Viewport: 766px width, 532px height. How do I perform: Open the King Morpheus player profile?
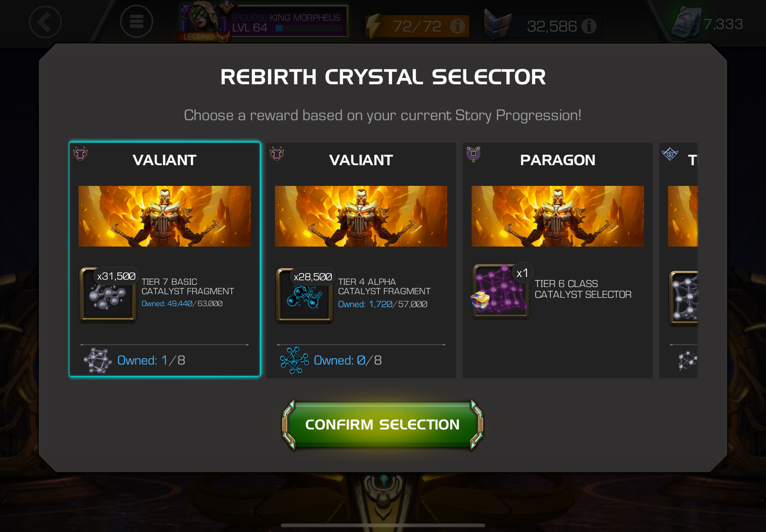(264, 22)
